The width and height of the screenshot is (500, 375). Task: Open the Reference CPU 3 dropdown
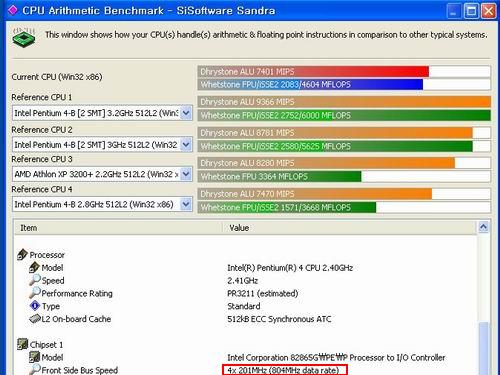point(186,174)
